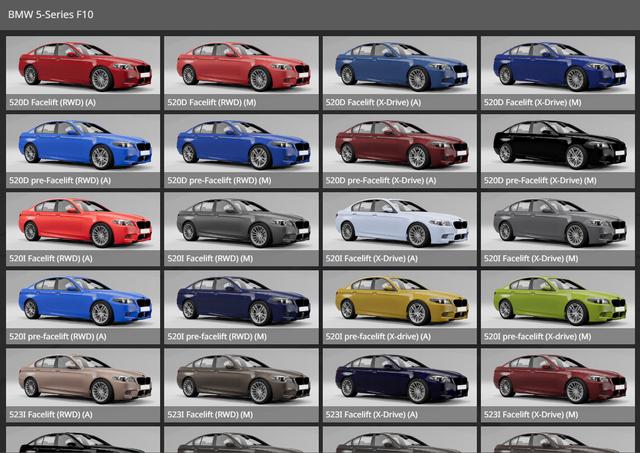Pick the blue 520D Facelift (X-Drive) (A) thumbnail

click(x=400, y=65)
